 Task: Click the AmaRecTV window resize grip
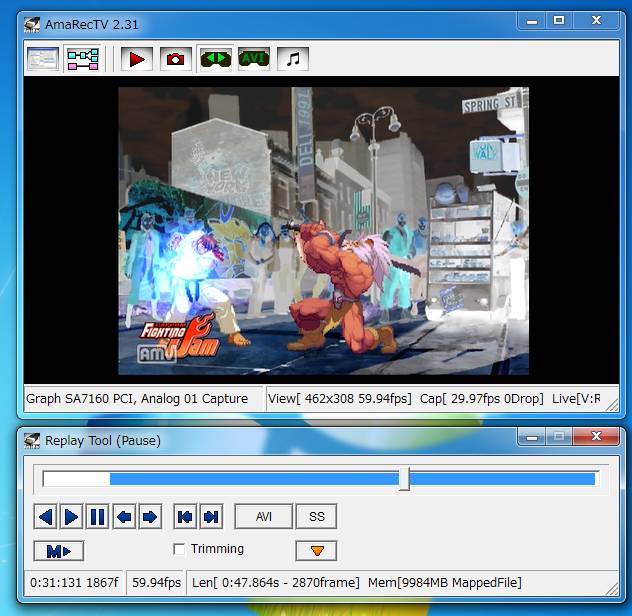612,405
